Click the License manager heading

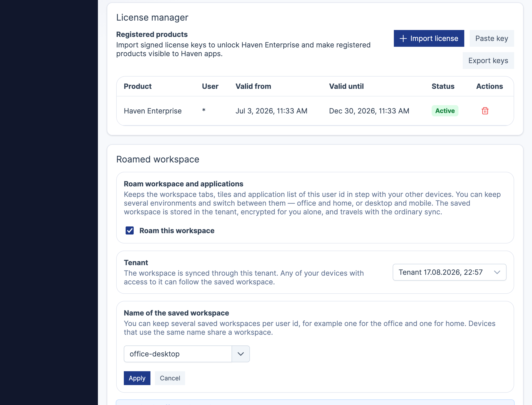coord(152,17)
